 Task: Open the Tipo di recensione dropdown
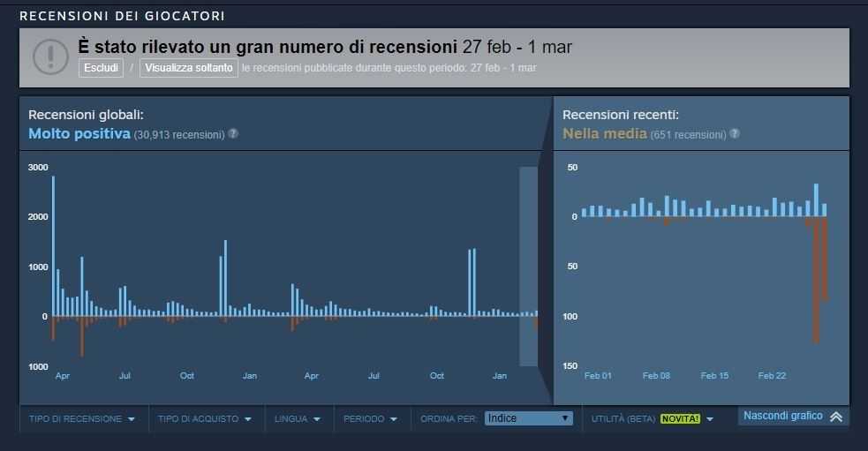pyautogui.click(x=82, y=419)
